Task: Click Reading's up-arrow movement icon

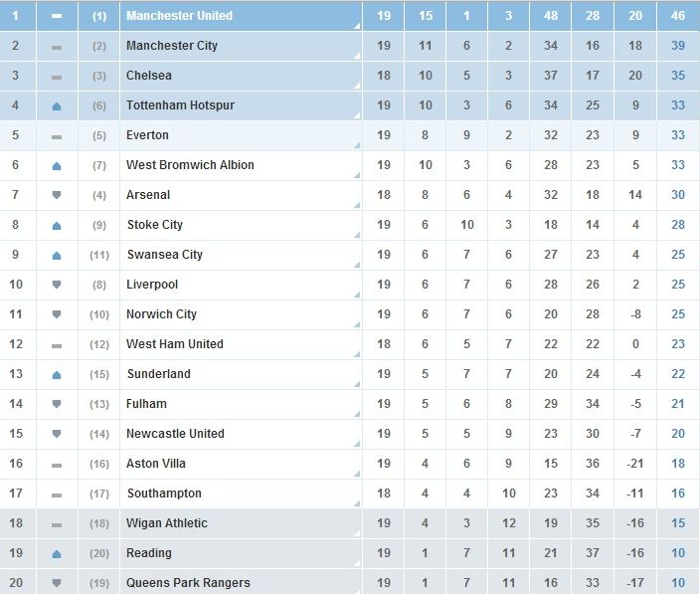Action: (57, 554)
